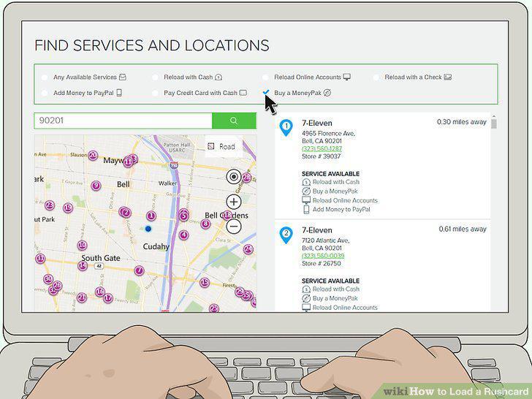Select Reload Online Accounts filter option
532x399 pixels.
(307, 77)
